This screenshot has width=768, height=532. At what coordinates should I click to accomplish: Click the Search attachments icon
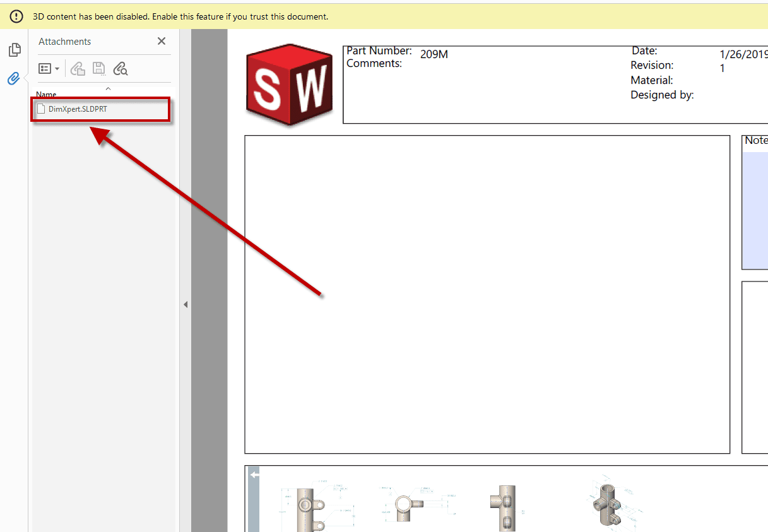(120, 68)
